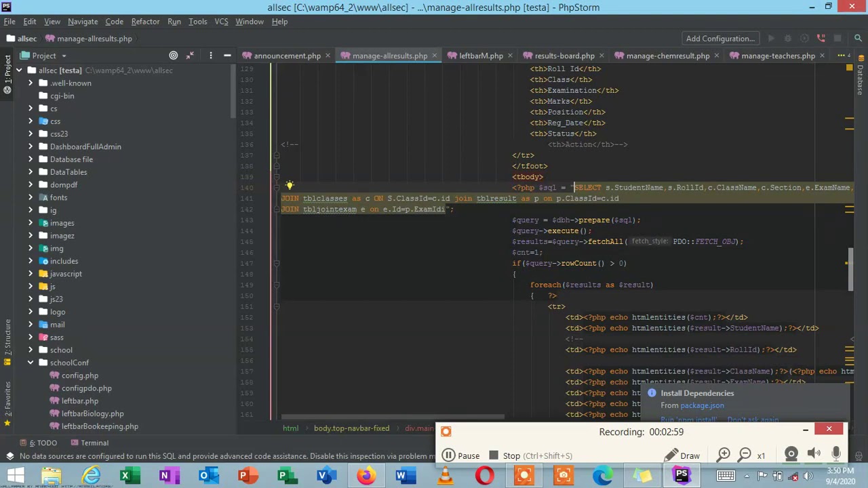This screenshot has width=868, height=488.
Task: Toggle the webcam in recorder toolbar
Action: tap(791, 455)
